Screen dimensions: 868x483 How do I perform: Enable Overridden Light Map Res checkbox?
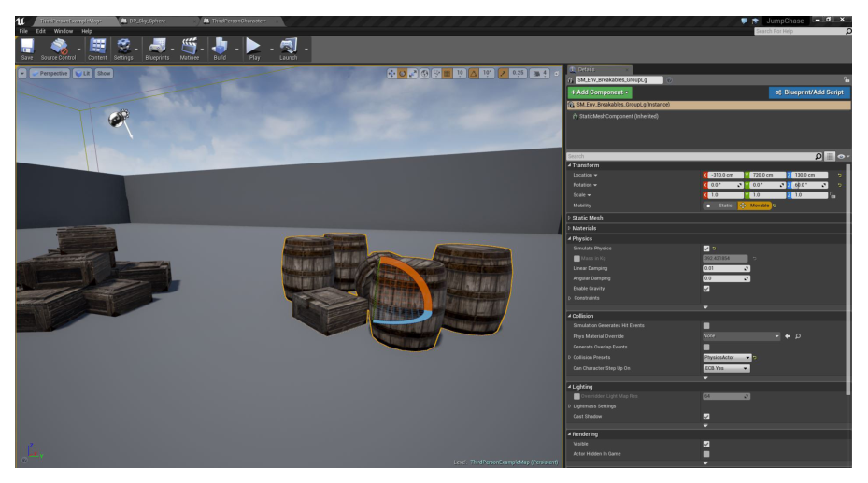[x=576, y=396]
